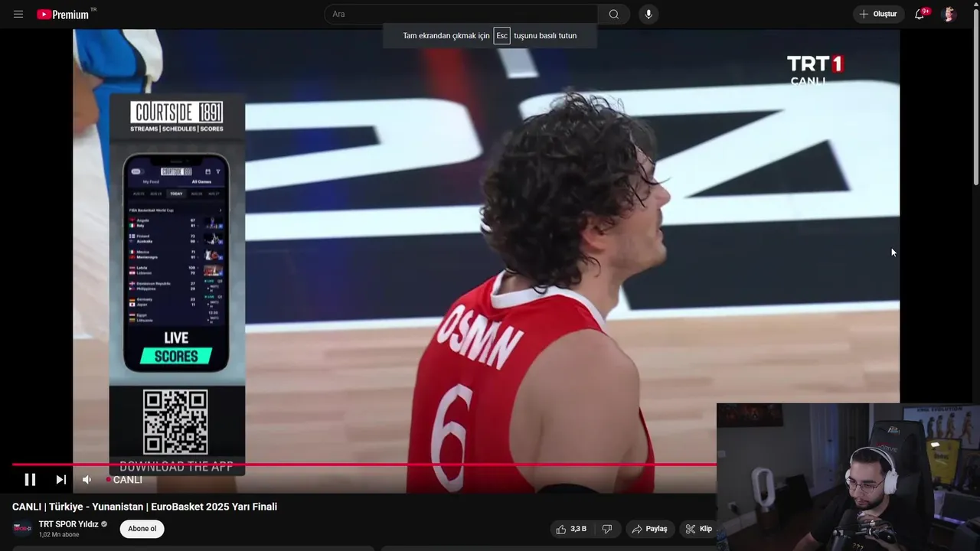Start voice search with microphone icon
Screen dimensions: 980x551
648,15
